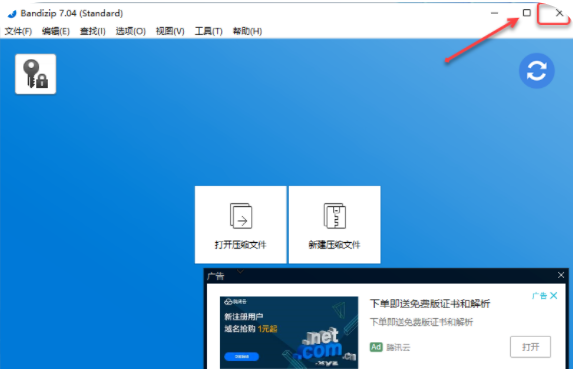The image size is (573, 369).
Task: Click the 新建压缩文件 tile
Action: pyautogui.click(x=335, y=225)
